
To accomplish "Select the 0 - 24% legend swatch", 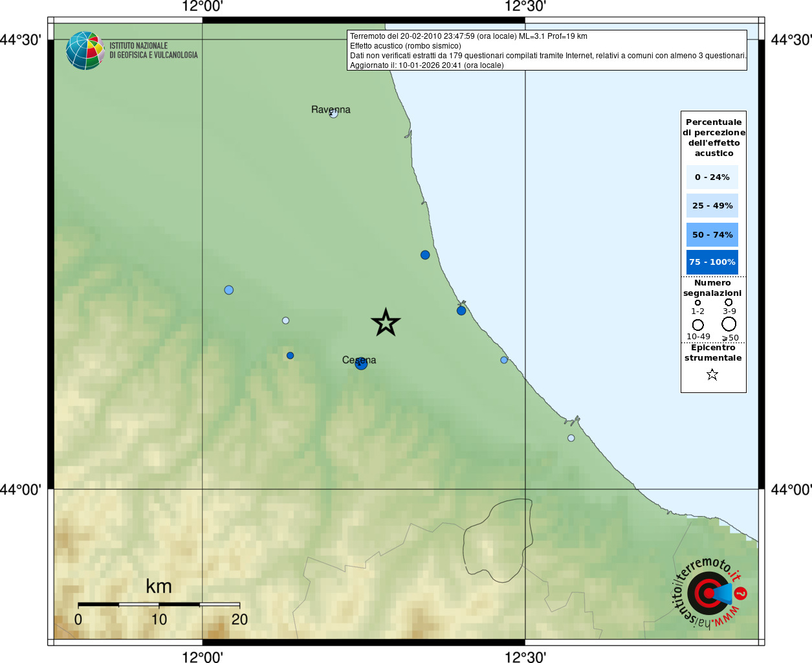I will pyautogui.click(x=712, y=177).
